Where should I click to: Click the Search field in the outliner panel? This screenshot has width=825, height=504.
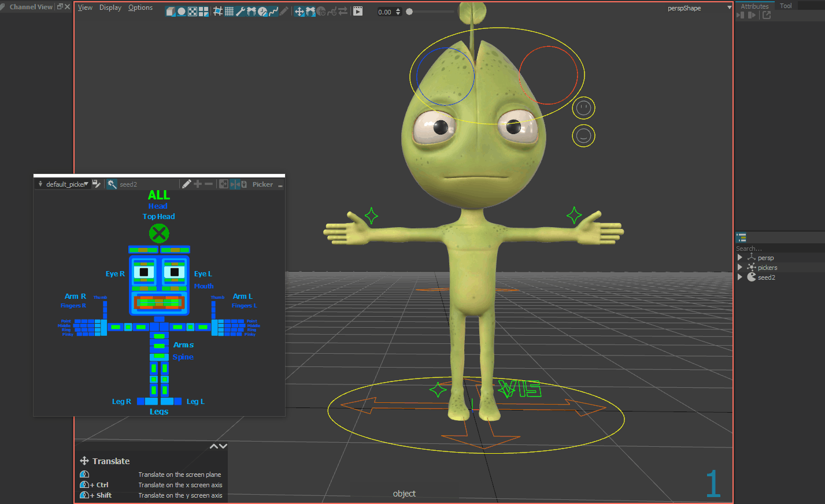click(757, 247)
